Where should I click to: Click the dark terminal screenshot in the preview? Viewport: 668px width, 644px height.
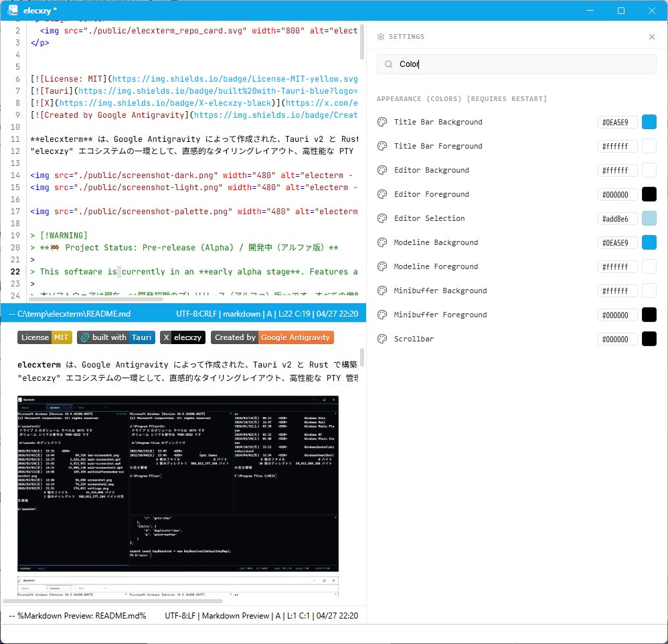point(177,482)
